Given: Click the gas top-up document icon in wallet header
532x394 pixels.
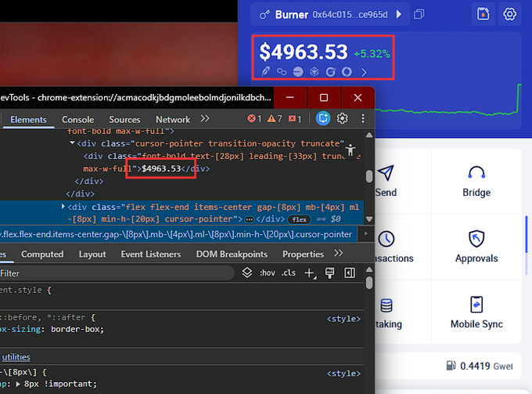Looking at the screenshot, I should pyautogui.click(x=483, y=14).
